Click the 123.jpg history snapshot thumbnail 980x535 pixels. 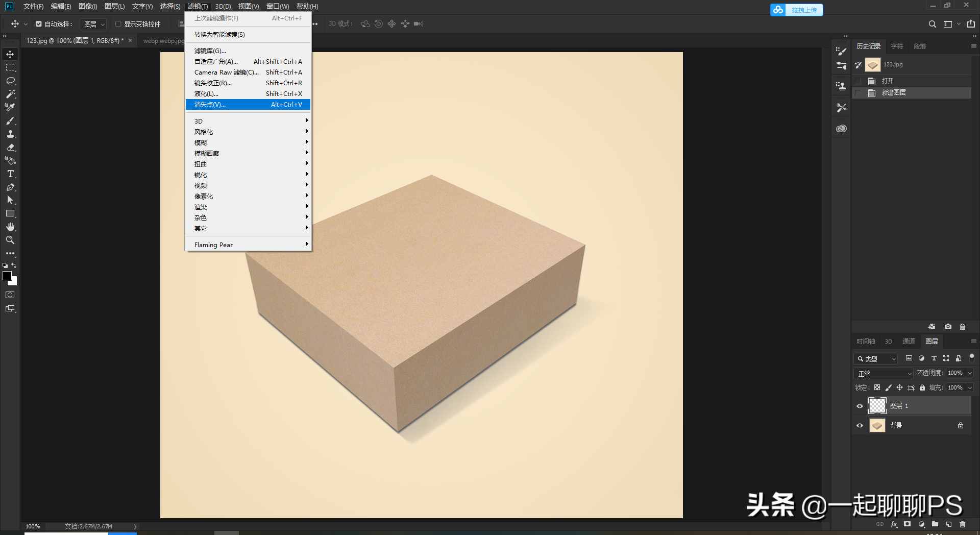(873, 65)
